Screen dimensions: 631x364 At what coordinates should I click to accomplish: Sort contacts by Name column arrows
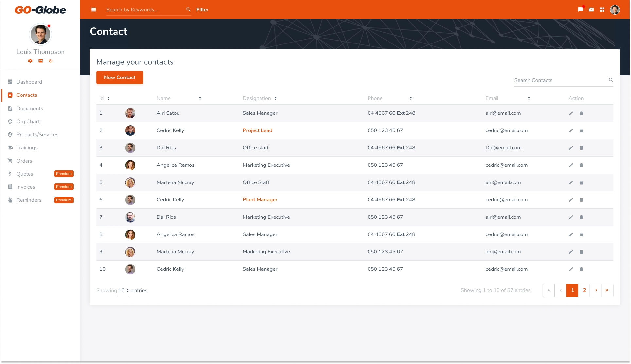coord(200,98)
